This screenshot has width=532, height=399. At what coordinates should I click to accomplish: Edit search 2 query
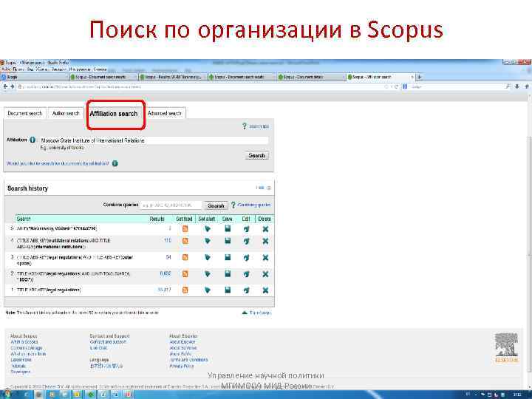(247, 273)
